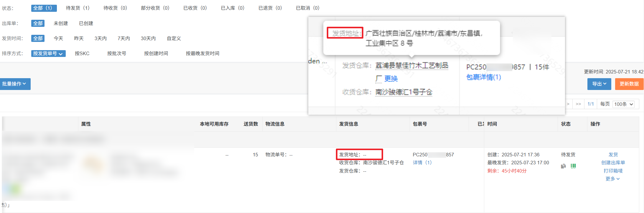644x213 pixels.
Task: Click the 发货 action link
Action: coord(613,155)
